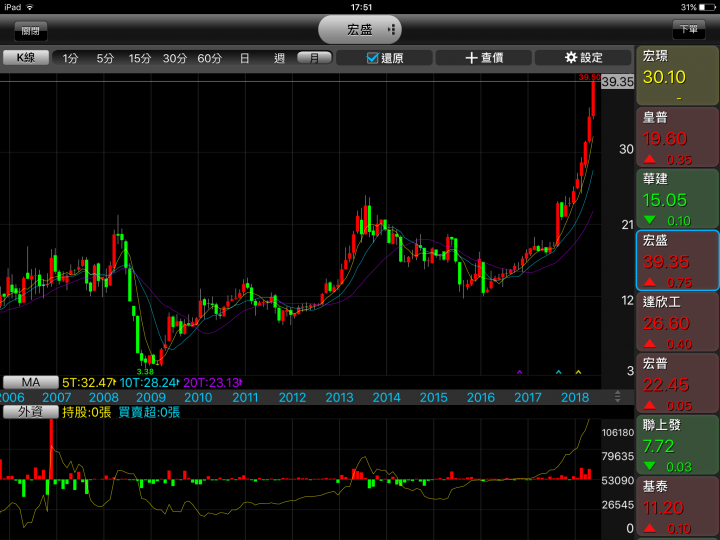Tap the 持股:0張 holdings text
Image resolution: width=720 pixels, height=540 pixels.
pos(86,412)
